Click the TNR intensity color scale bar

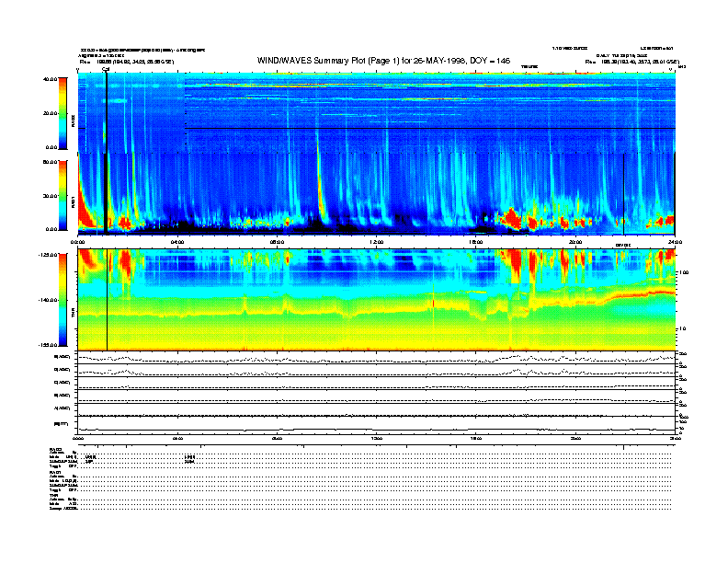point(63,300)
